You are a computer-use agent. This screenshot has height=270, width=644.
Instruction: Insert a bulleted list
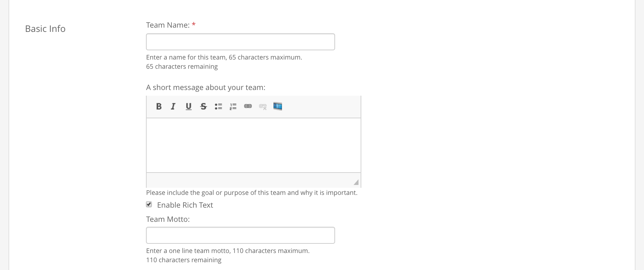pos(218,106)
